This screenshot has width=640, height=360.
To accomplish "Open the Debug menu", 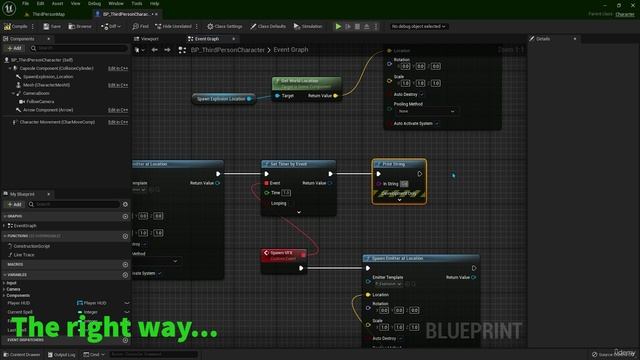I will click(94, 3).
